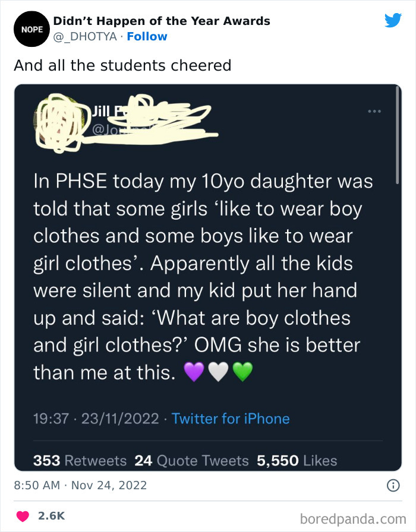Click the screenshot's vertical scrollbar
The image size is (416, 532).
pos(397,136)
